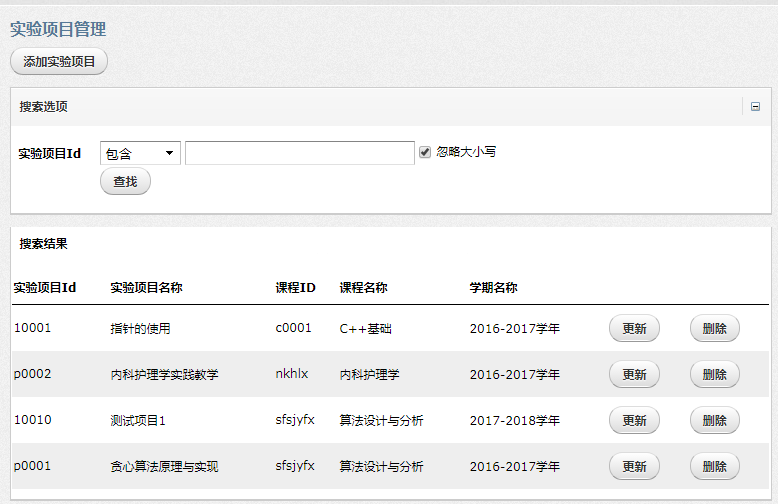
Task: Click 2016-2017学年 in the p0001 row
Action: tap(515, 466)
